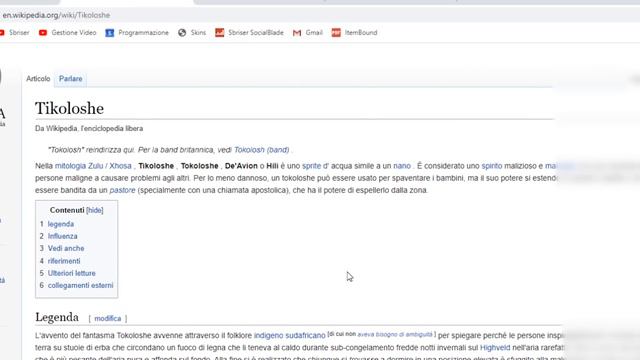Follow the nano link
The height and width of the screenshot is (360, 640).
(402, 166)
